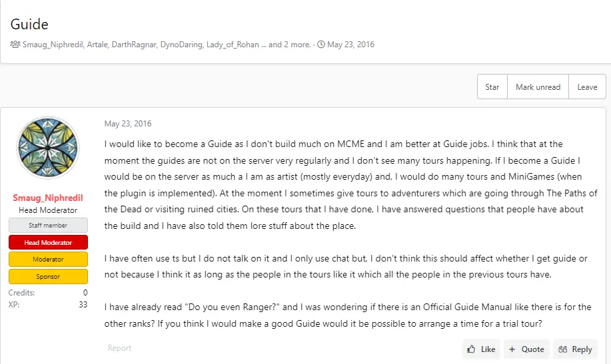The width and height of the screenshot is (611, 364).
Task: Open participant DarthRagnar's profile
Action: pyautogui.click(x=137, y=45)
